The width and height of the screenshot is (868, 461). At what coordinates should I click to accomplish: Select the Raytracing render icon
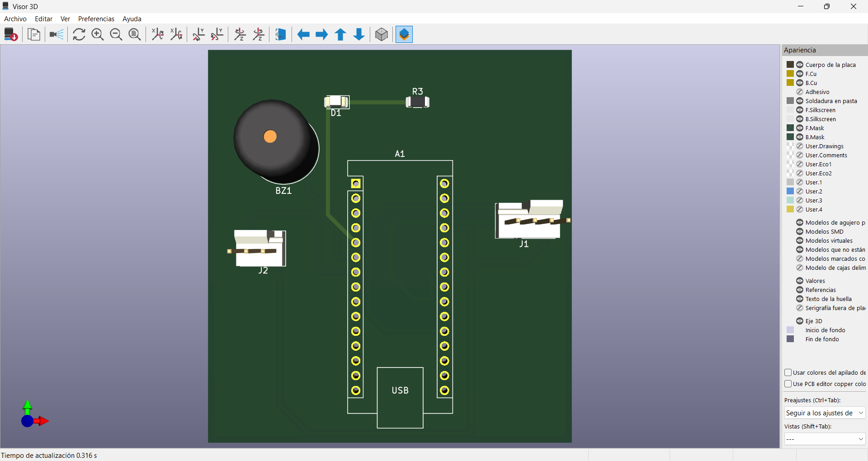point(56,34)
